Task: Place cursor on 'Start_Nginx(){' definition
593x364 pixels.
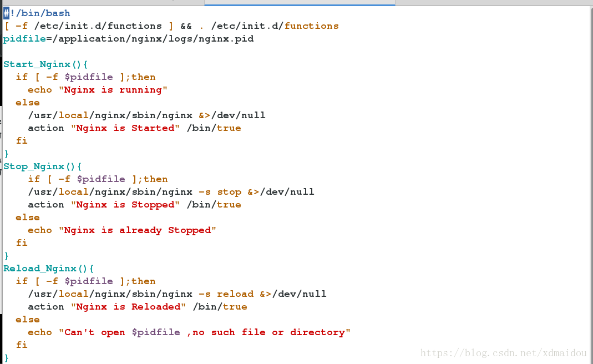Action: click(45, 64)
